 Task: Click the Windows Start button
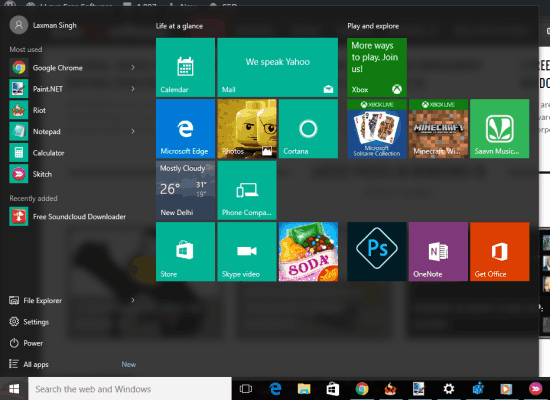pyautogui.click(x=14, y=389)
